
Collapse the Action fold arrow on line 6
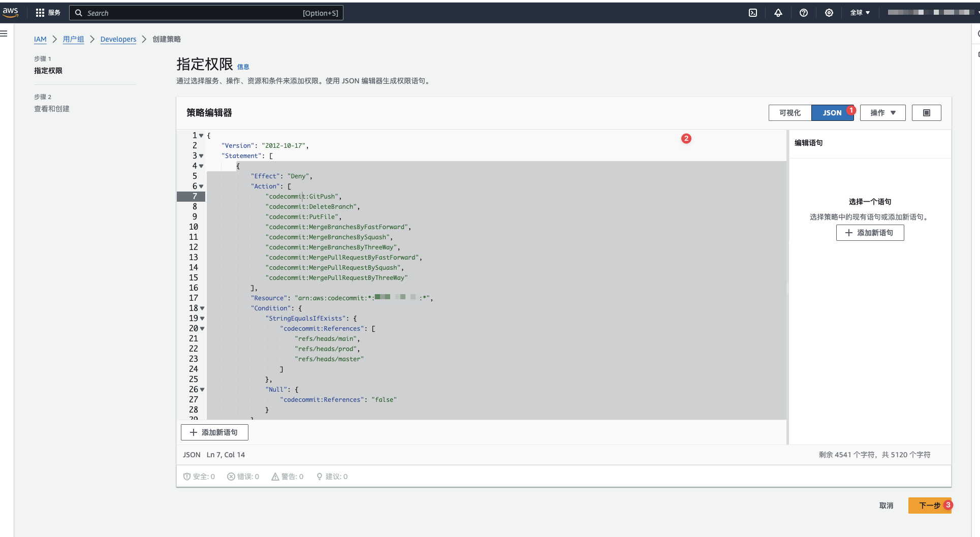(201, 186)
